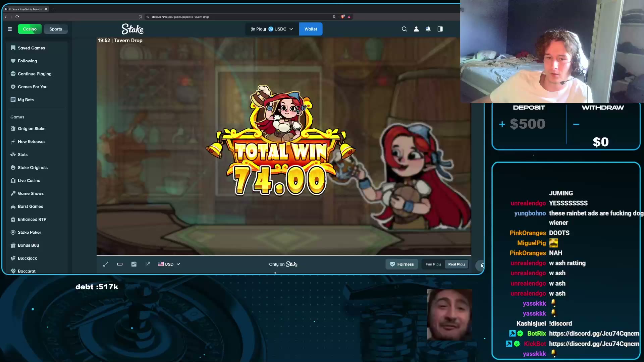Open live stats chart icon
644x362 pixels.
coord(134,264)
